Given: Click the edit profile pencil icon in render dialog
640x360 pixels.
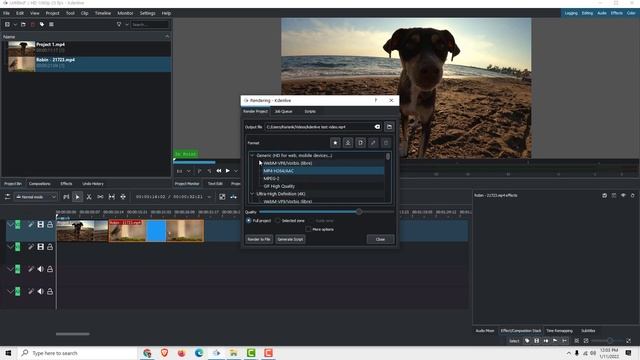Looking at the screenshot, I should (373, 142).
